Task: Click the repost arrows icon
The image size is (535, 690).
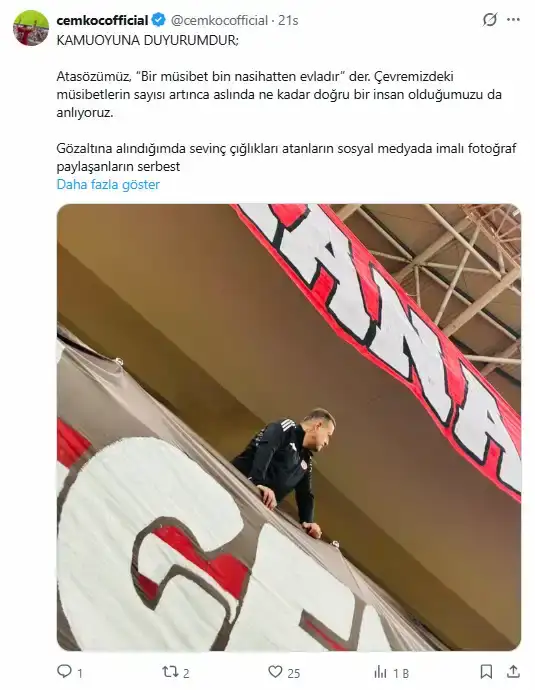Action: [170, 672]
